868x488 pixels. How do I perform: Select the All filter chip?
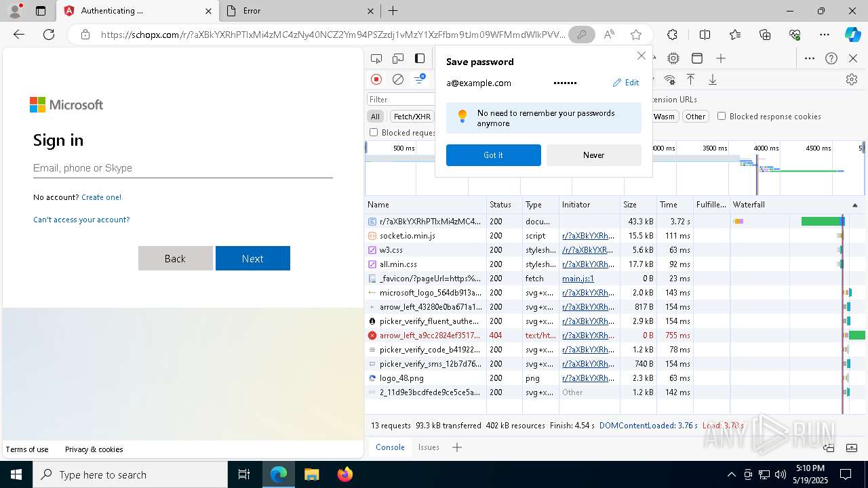(375, 117)
